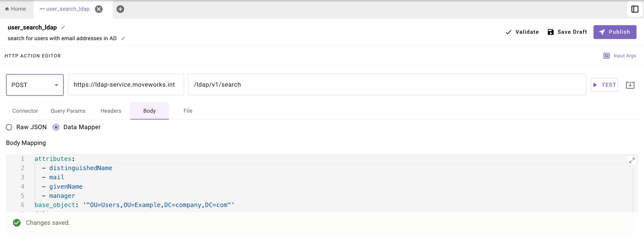The height and width of the screenshot is (248, 644).
Task: Click Save Draft
Action: (567, 32)
